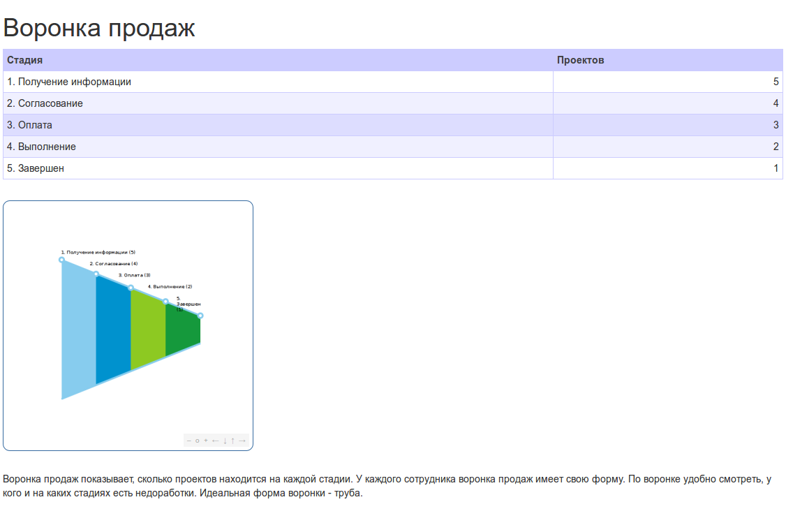Click project count 2 for Выполнение
This screenshot has height=532, width=786.
coord(776,147)
